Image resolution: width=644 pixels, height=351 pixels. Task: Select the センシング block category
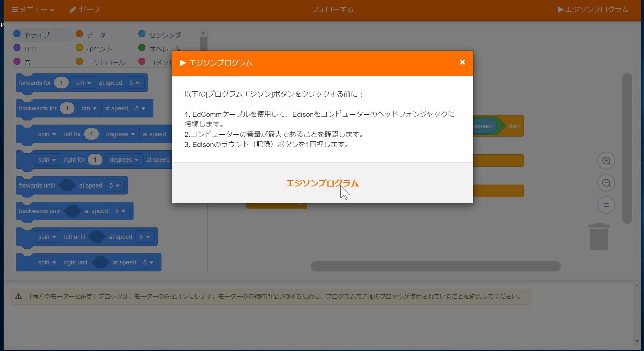point(165,35)
